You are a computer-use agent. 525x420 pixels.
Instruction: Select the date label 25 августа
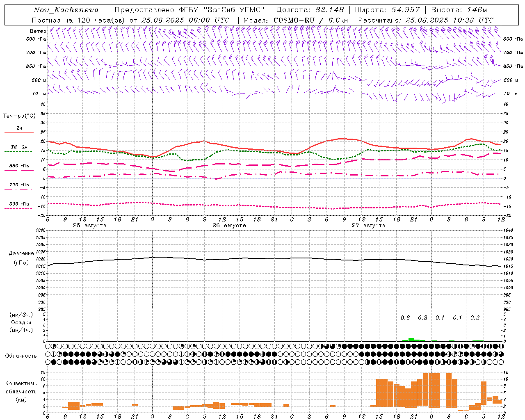click(x=90, y=226)
